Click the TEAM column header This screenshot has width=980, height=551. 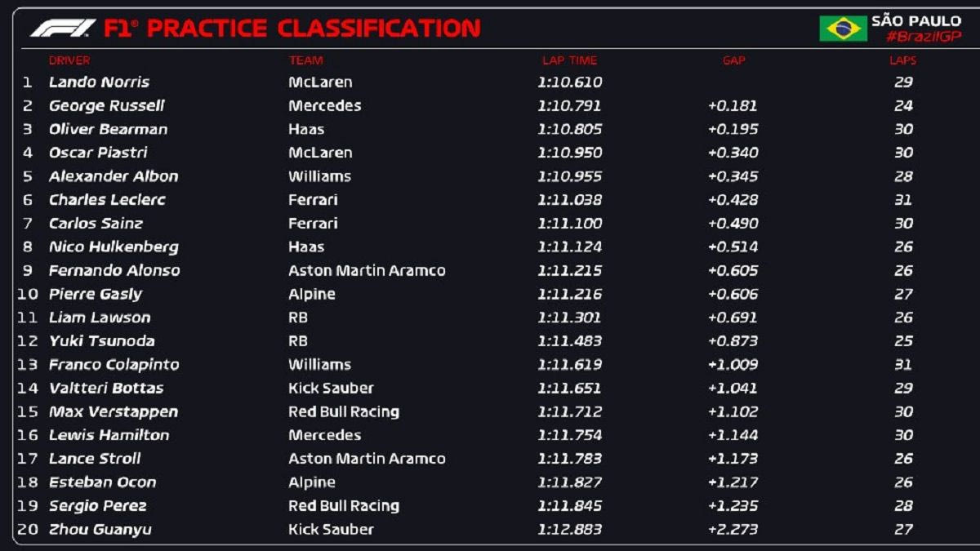305,60
